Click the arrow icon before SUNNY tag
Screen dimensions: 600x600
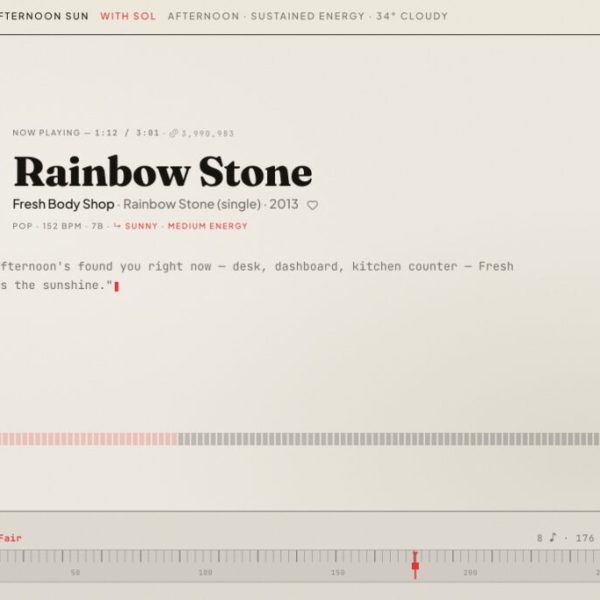[x=117, y=226]
